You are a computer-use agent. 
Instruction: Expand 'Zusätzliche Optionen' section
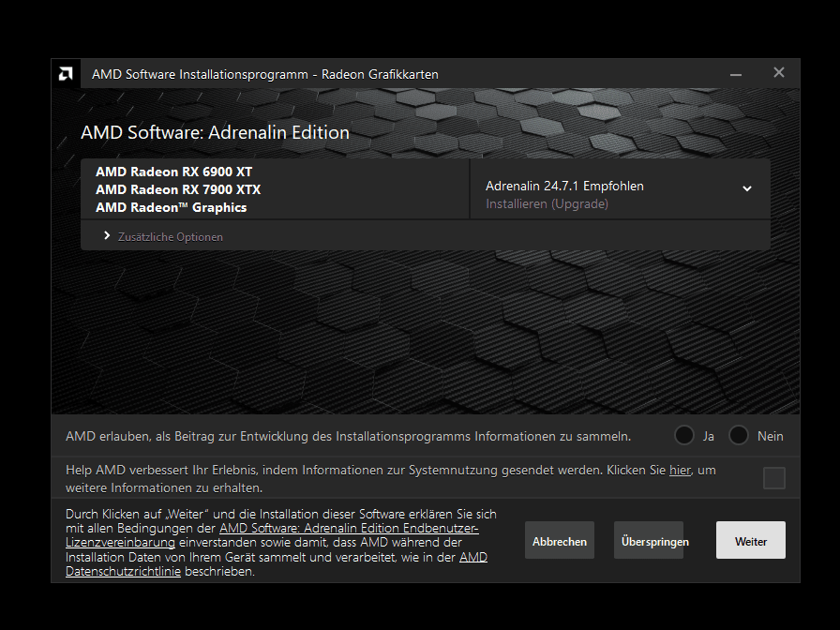[x=163, y=237]
